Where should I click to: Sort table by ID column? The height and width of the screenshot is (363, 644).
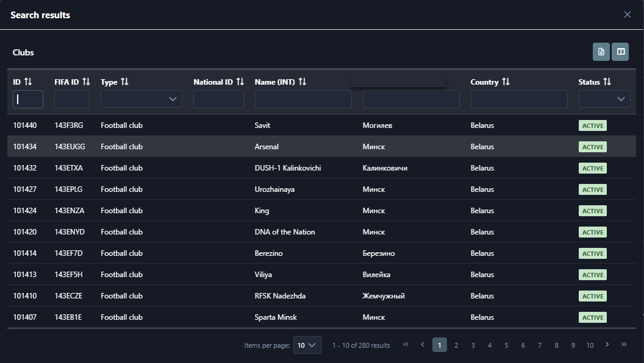pos(28,82)
